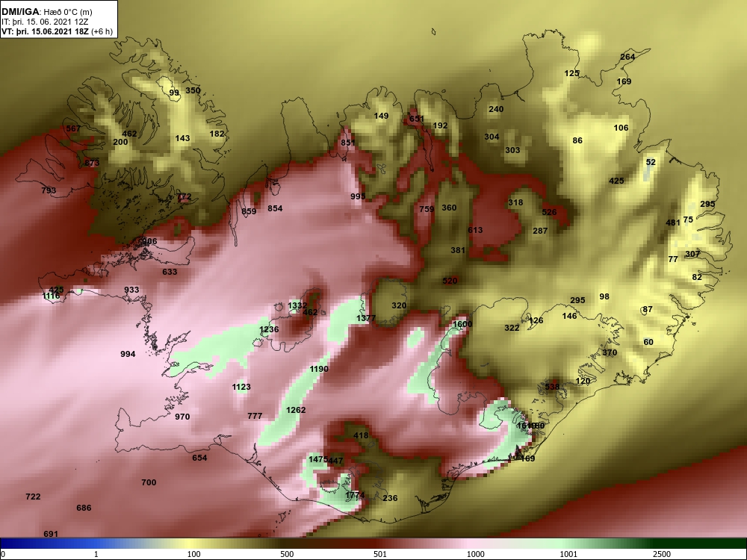Click the map value 360
The height and width of the screenshot is (560, 747).
coord(449,208)
